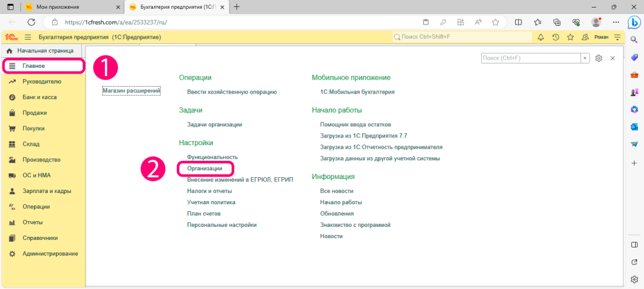Click Магазин расширений link
Screen dimensions: 644x289
131,90
